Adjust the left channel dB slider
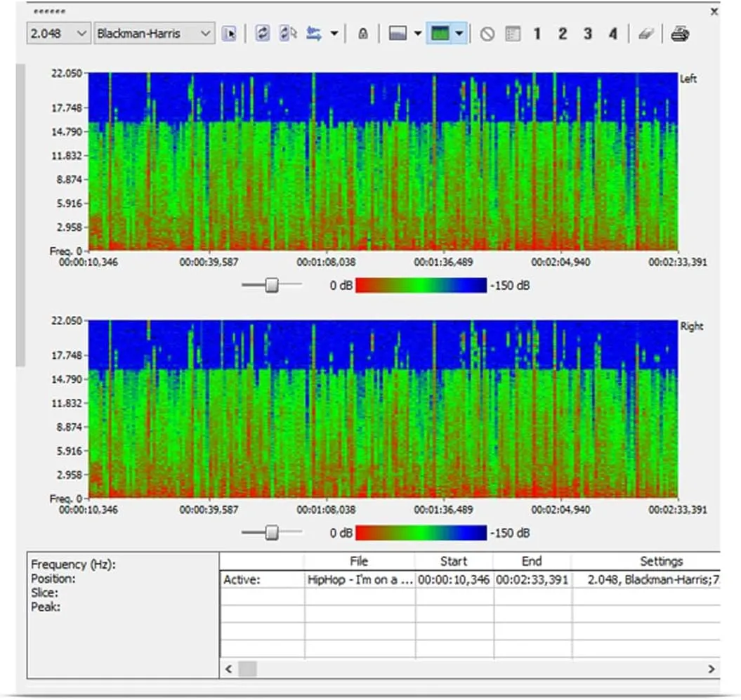Viewport: 741px width, 700px height. (x=270, y=285)
